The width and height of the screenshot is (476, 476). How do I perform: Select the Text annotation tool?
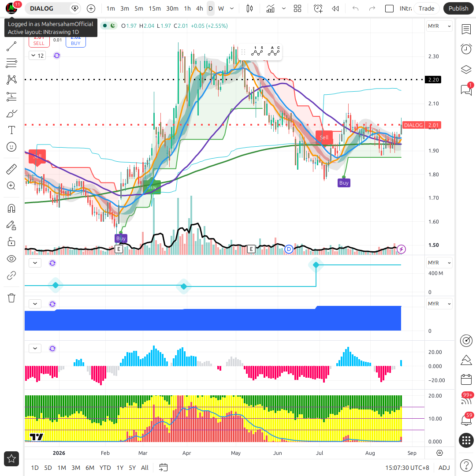pos(11,130)
